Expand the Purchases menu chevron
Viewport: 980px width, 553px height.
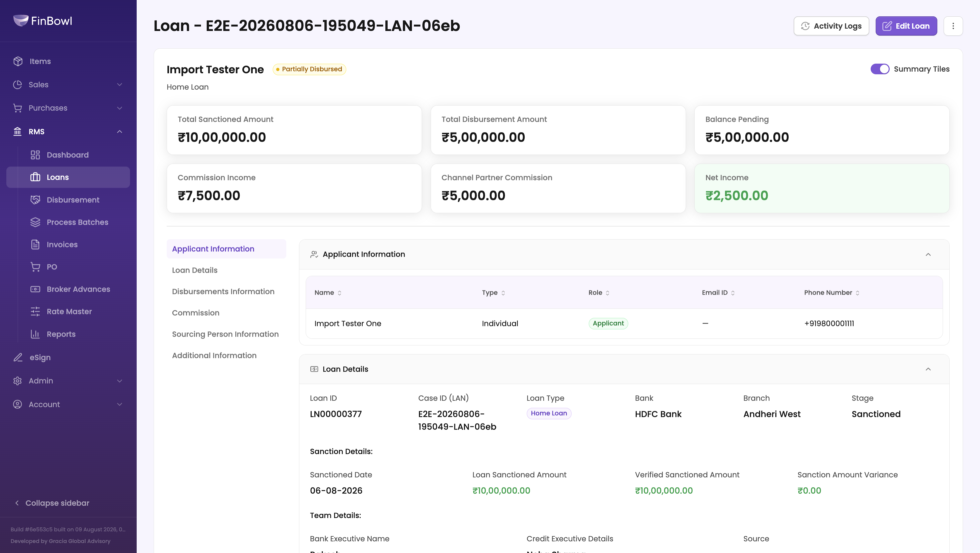[x=119, y=108]
